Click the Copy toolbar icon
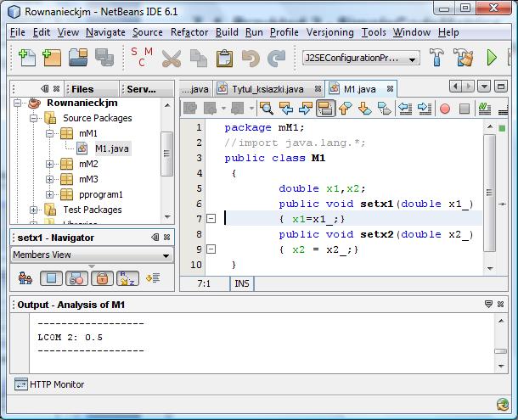The image size is (518, 420). [x=198, y=58]
